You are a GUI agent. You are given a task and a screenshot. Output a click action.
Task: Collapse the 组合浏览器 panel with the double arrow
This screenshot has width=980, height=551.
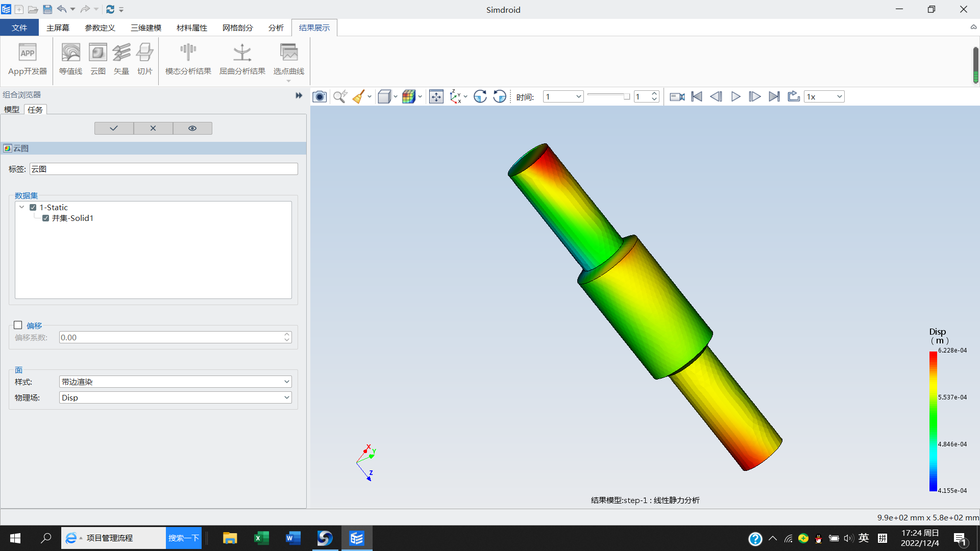click(299, 95)
